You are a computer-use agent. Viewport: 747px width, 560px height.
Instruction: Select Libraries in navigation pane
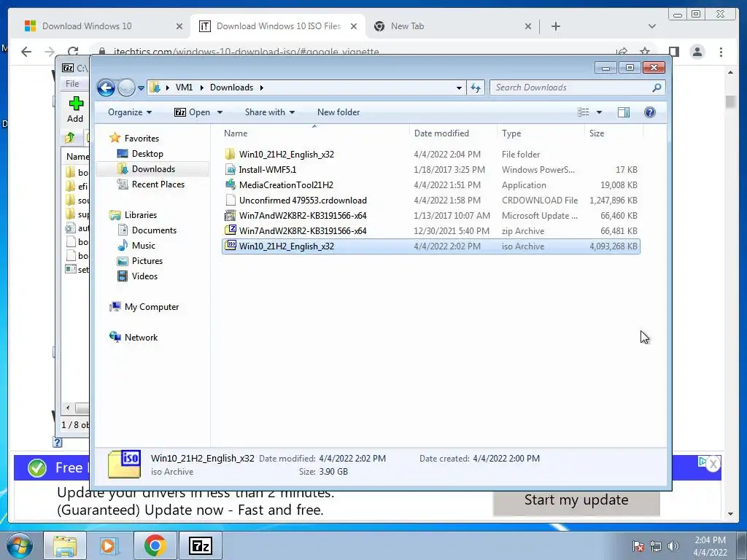[141, 215]
